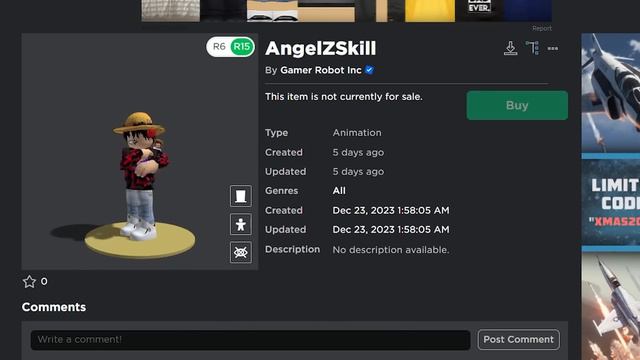Open the asset dependencies tree icon

pyautogui.click(x=532, y=48)
